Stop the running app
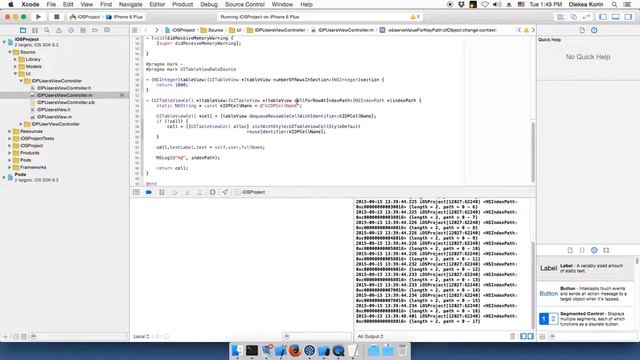 click(56, 17)
